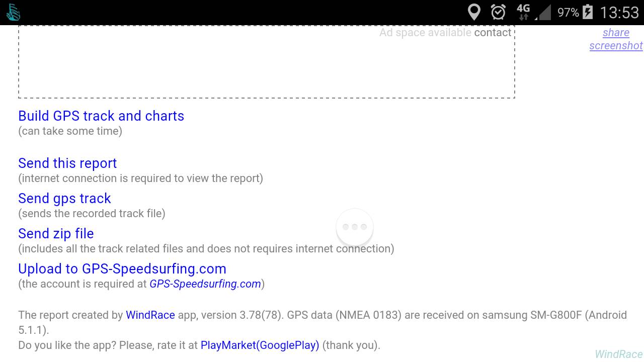Tap the 13:53 clock in status bar
Viewport: 644px width, 362px height.
(x=619, y=12)
